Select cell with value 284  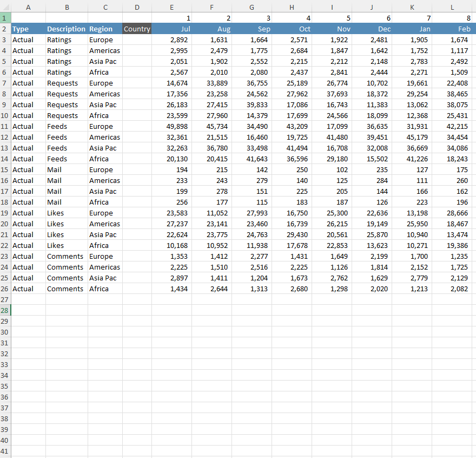click(372, 180)
